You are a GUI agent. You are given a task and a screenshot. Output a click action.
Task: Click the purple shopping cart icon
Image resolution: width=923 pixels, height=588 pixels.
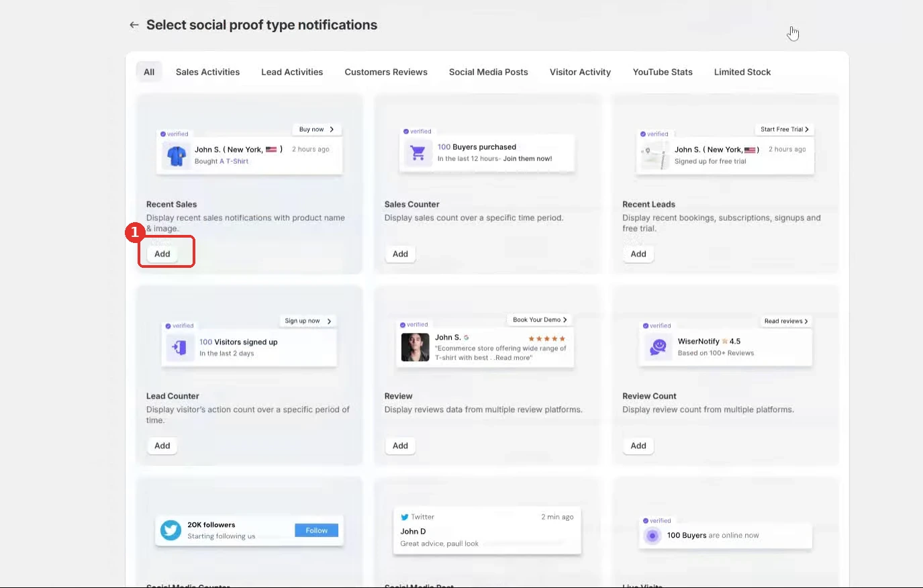(418, 153)
